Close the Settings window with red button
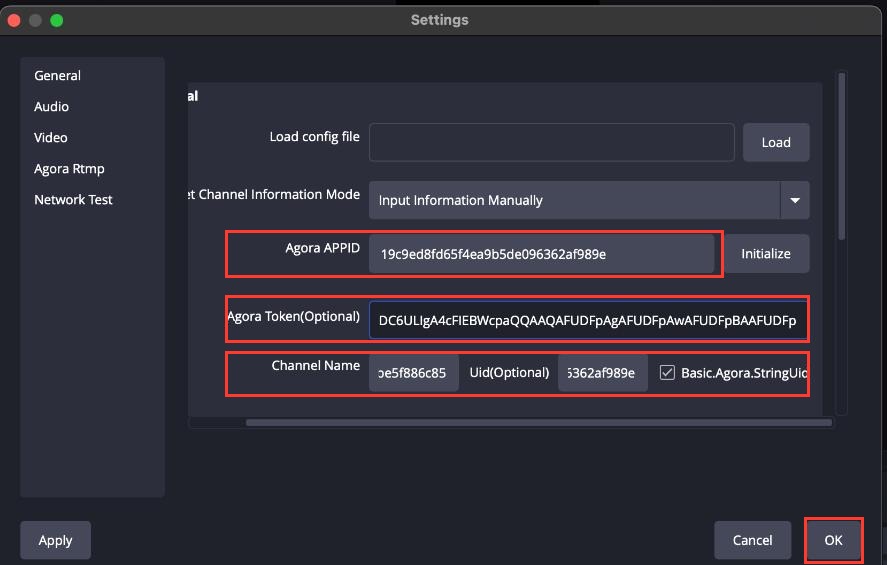Screen dimensions: 887x565 point(14,21)
